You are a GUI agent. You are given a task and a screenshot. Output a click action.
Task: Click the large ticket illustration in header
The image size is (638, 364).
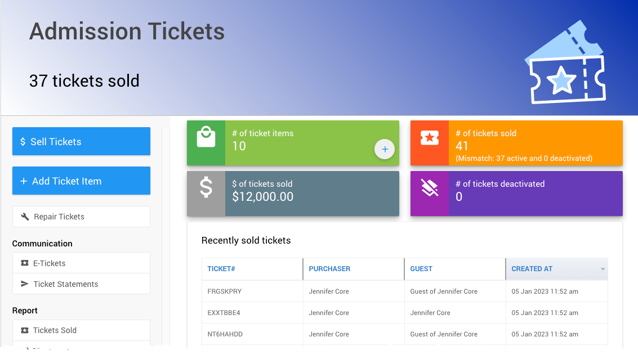tap(565, 62)
